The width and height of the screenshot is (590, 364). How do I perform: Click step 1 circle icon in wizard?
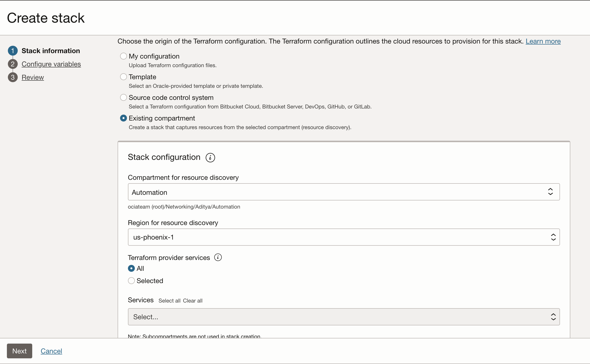13,51
